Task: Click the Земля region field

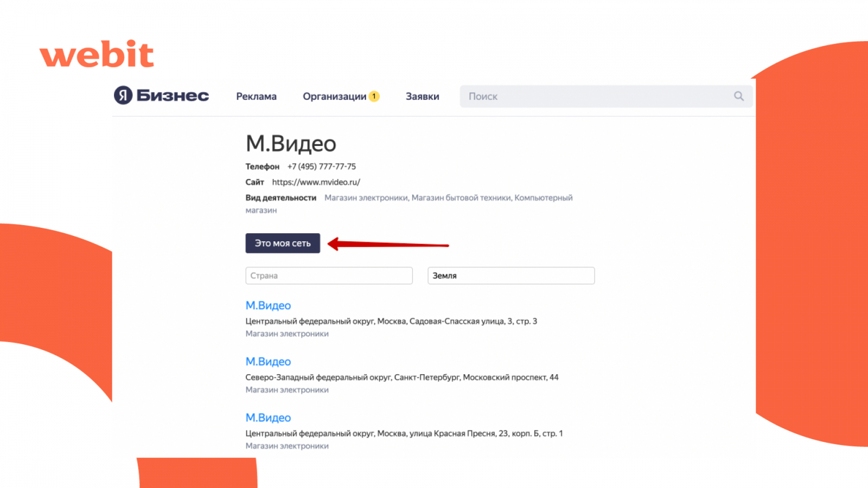Action: pyautogui.click(x=511, y=275)
